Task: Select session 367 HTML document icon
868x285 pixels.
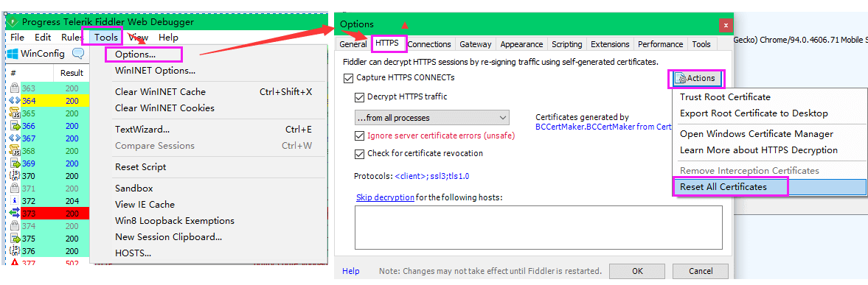Action: pos(15,138)
